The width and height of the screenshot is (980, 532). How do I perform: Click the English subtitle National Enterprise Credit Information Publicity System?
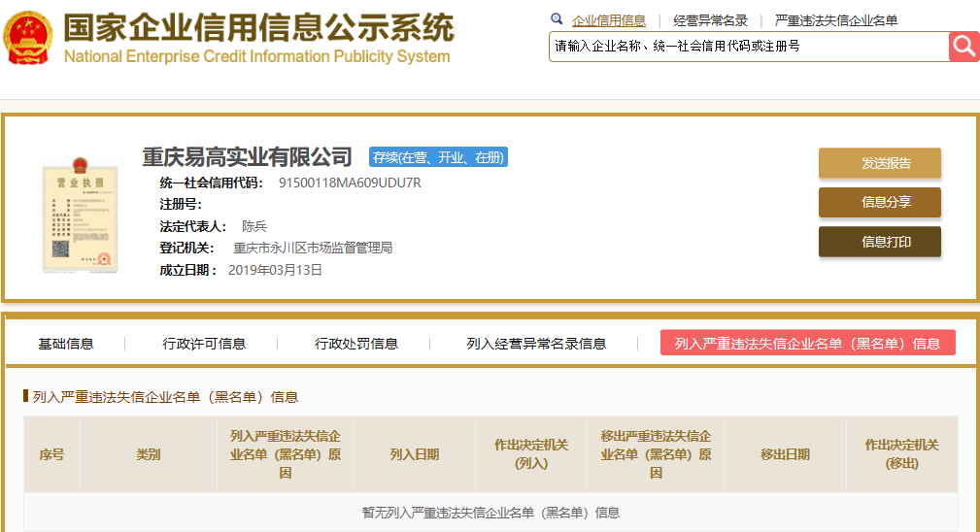pos(256,56)
